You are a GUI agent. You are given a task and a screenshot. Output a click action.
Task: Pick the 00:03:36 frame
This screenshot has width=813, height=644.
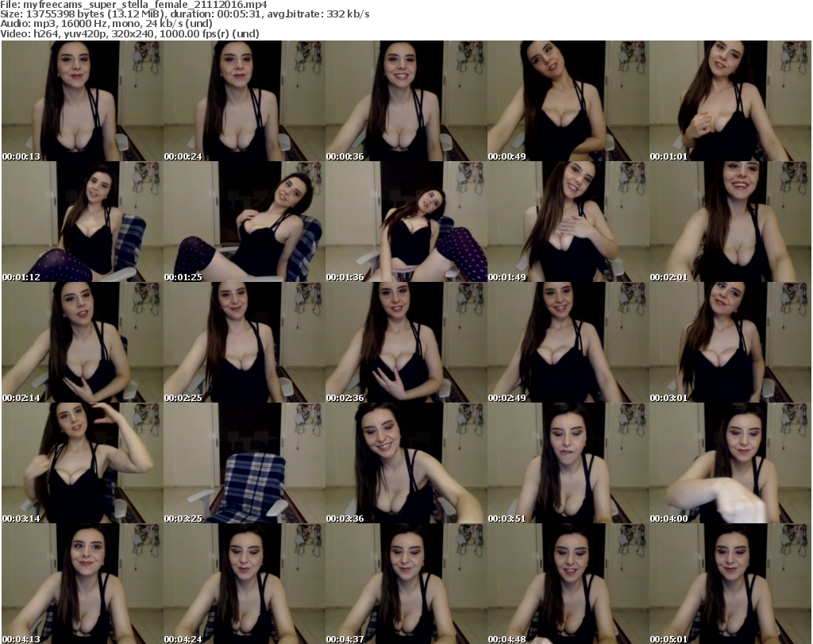tap(406, 463)
